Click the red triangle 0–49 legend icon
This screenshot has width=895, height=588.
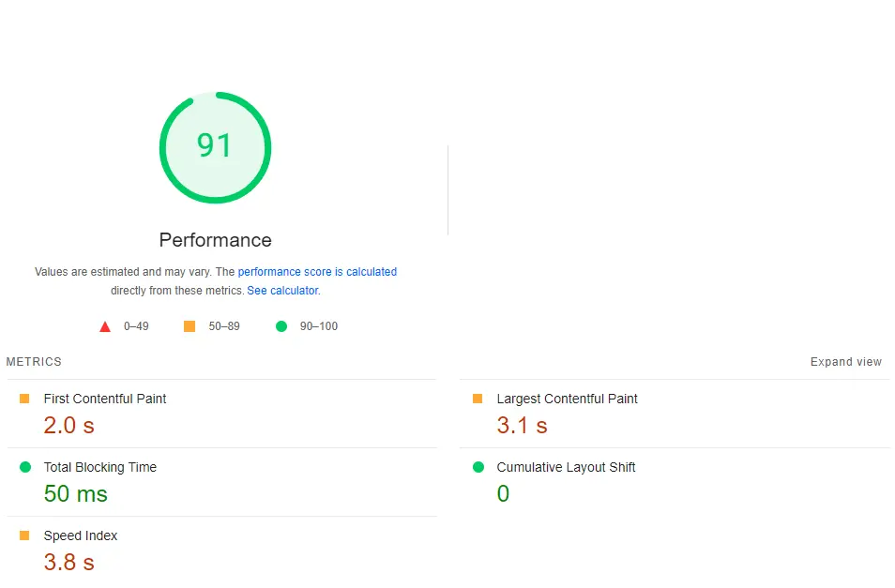(x=105, y=326)
